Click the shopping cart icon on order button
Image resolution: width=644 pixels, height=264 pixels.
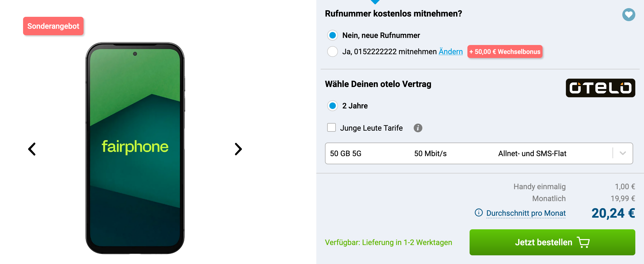[583, 242]
